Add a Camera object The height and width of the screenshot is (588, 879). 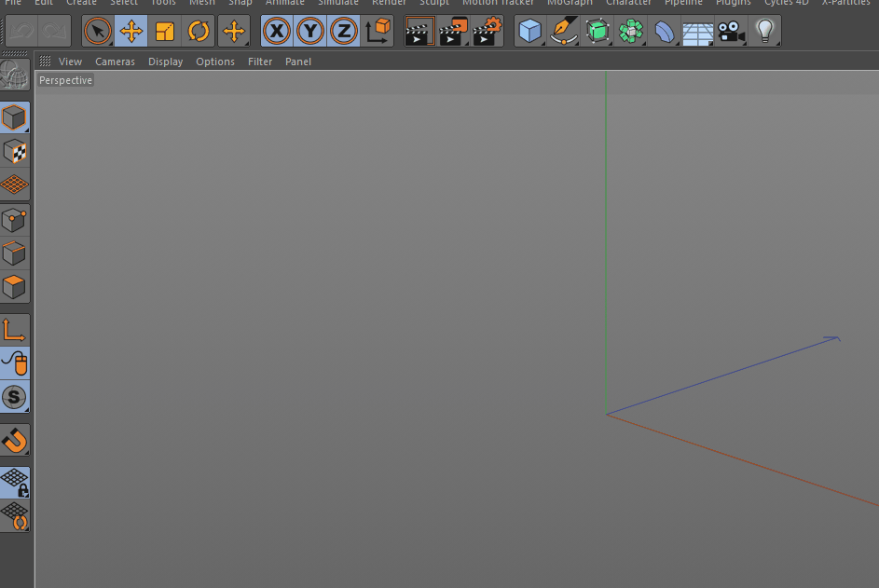click(731, 31)
